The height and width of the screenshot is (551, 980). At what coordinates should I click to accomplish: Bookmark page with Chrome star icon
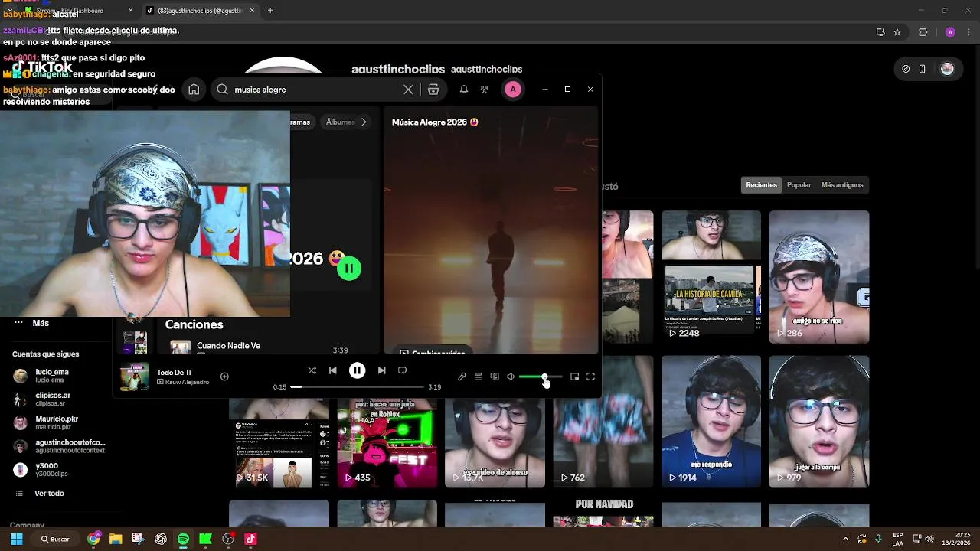point(897,32)
